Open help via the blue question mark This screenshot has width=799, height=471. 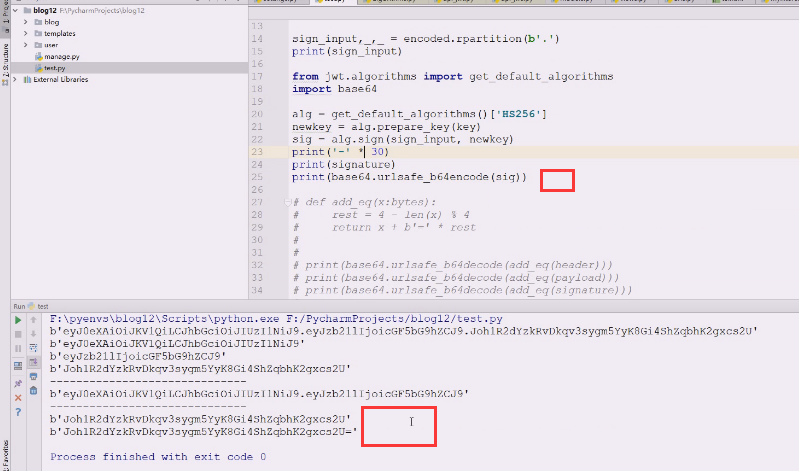click(18, 412)
